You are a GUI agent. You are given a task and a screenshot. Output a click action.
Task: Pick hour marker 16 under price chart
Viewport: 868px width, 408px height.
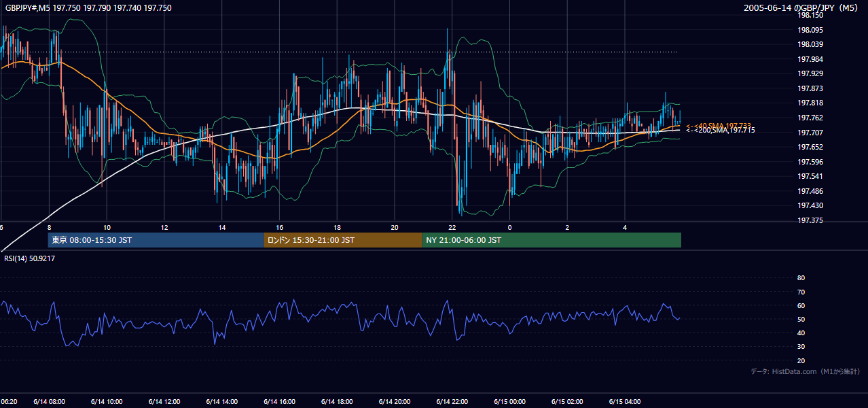click(280, 227)
